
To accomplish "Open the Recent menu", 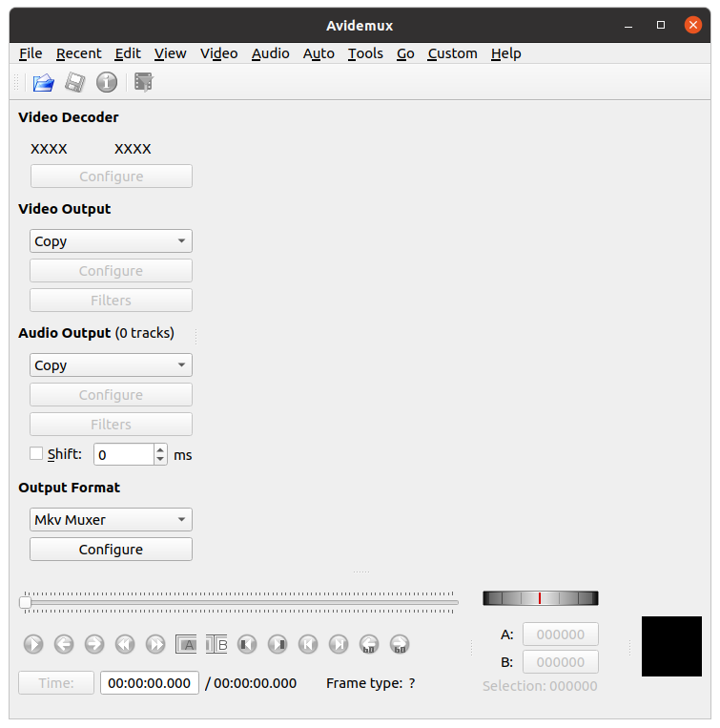I will click(x=78, y=53).
